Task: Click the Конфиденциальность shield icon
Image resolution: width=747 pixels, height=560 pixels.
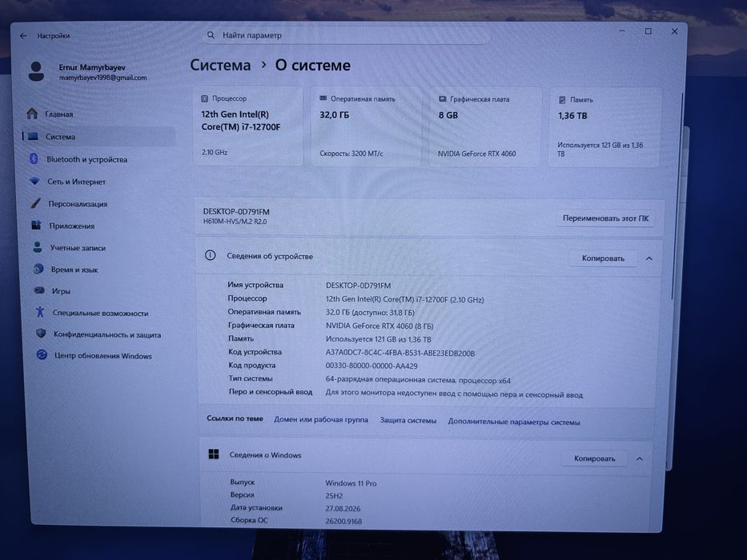Action: point(42,334)
